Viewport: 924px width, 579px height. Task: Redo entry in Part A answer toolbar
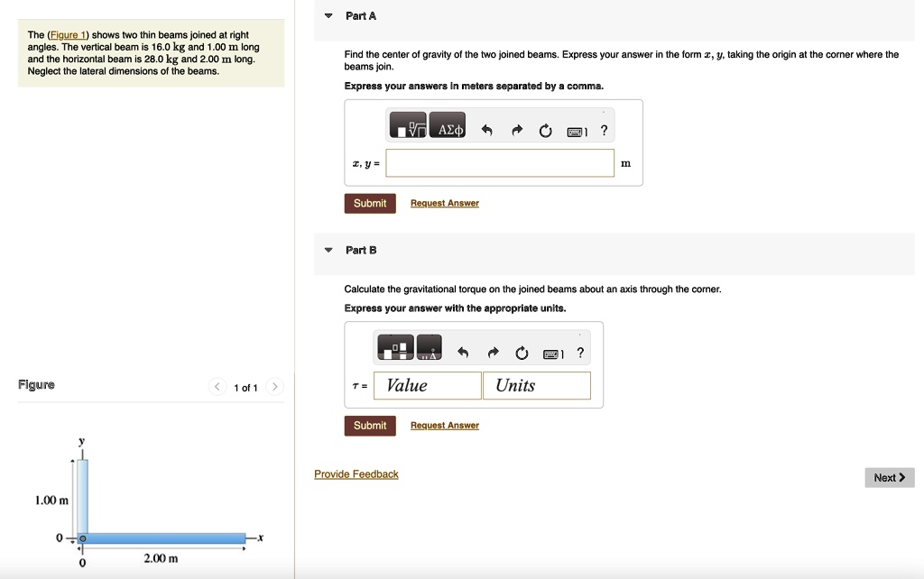(x=516, y=131)
